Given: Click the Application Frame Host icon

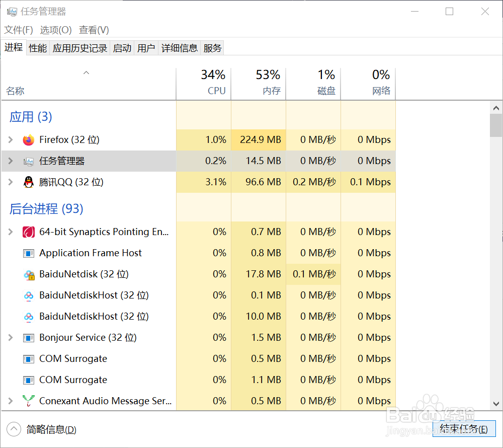Looking at the screenshot, I should pos(29,253).
